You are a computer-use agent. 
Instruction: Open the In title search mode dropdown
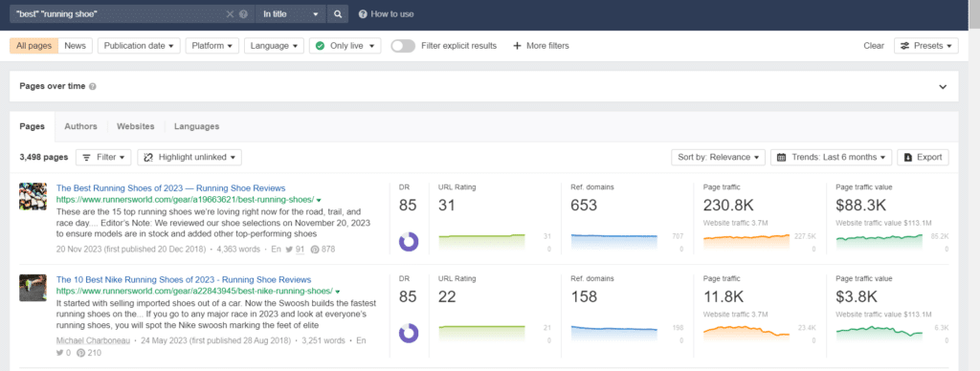point(291,13)
